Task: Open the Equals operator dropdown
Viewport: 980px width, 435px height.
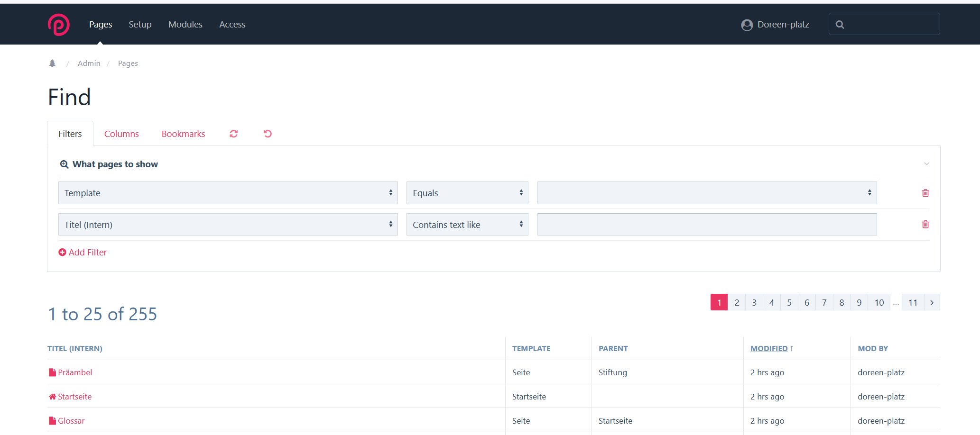Action: [467, 193]
